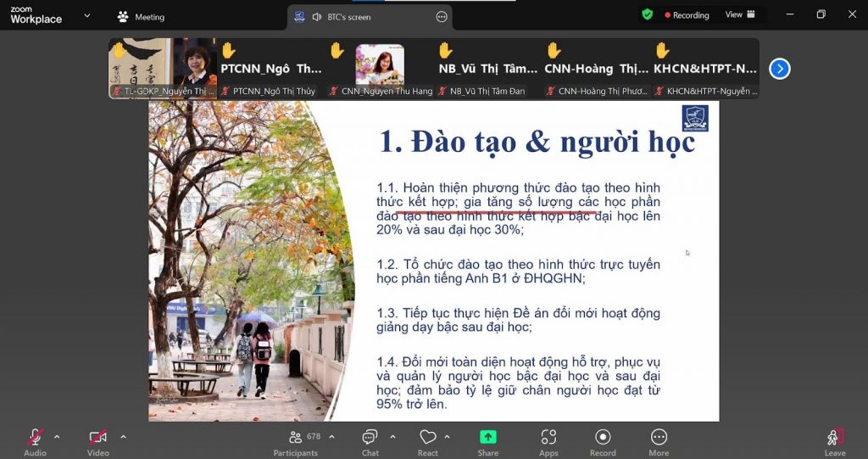Select CNN_Nguyen Thu Hang video thumbnail
This screenshot has height=459, width=868.
pyautogui.click(x=380, y=68)
